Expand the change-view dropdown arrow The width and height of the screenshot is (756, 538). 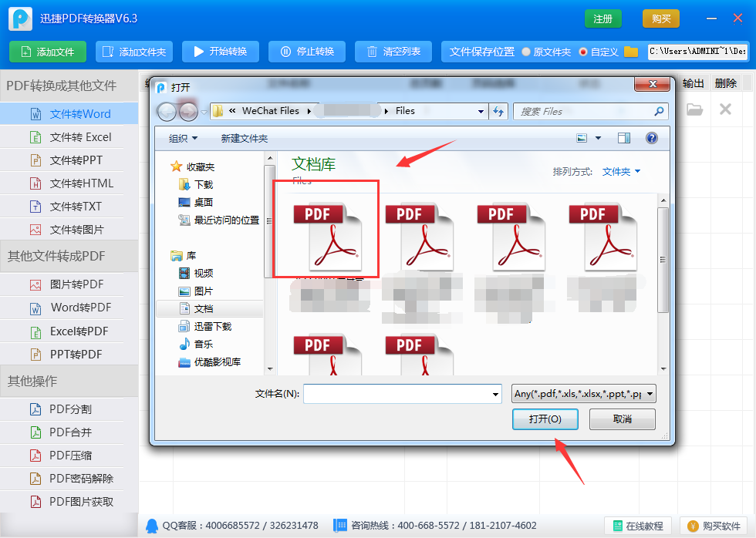[599, 138]
